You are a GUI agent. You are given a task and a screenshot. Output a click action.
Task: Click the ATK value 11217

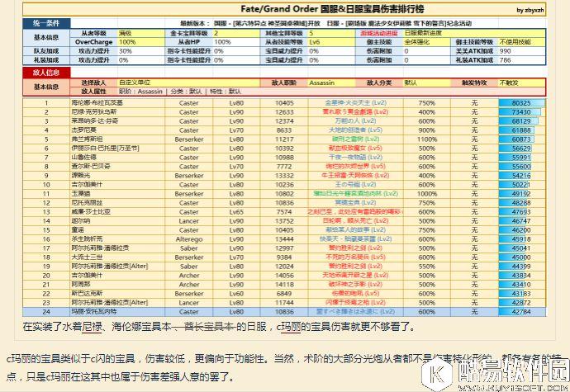click(284, 139)
